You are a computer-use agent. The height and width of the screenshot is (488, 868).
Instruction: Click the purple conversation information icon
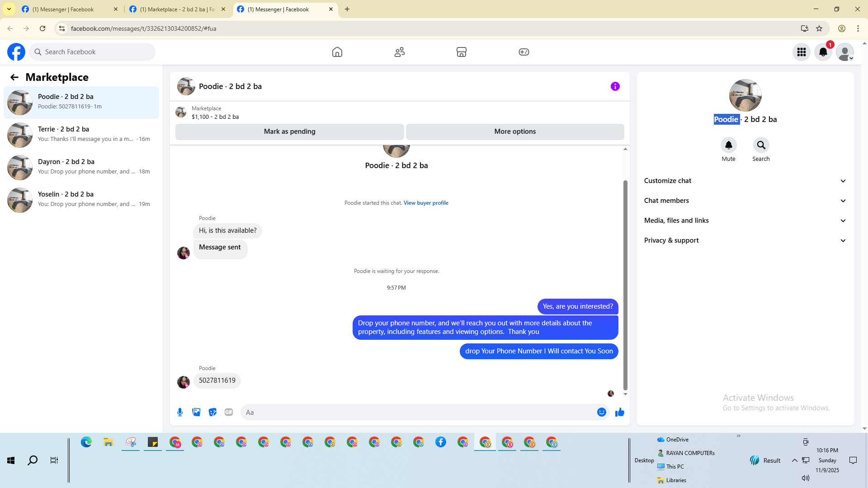[615, 86]
